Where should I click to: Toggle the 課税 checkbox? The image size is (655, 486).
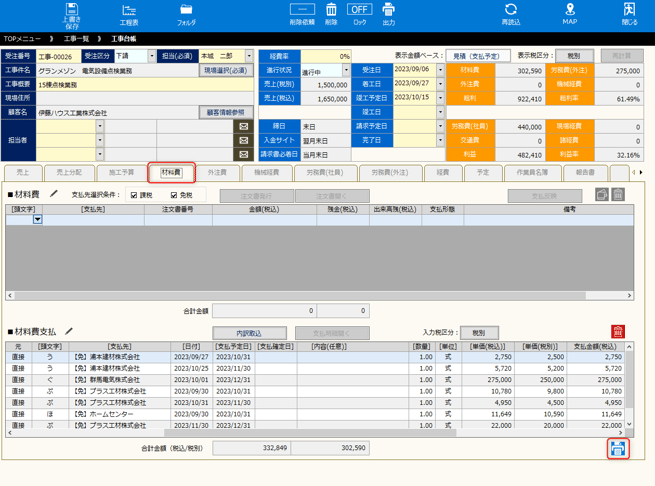[x=134, y=195]
